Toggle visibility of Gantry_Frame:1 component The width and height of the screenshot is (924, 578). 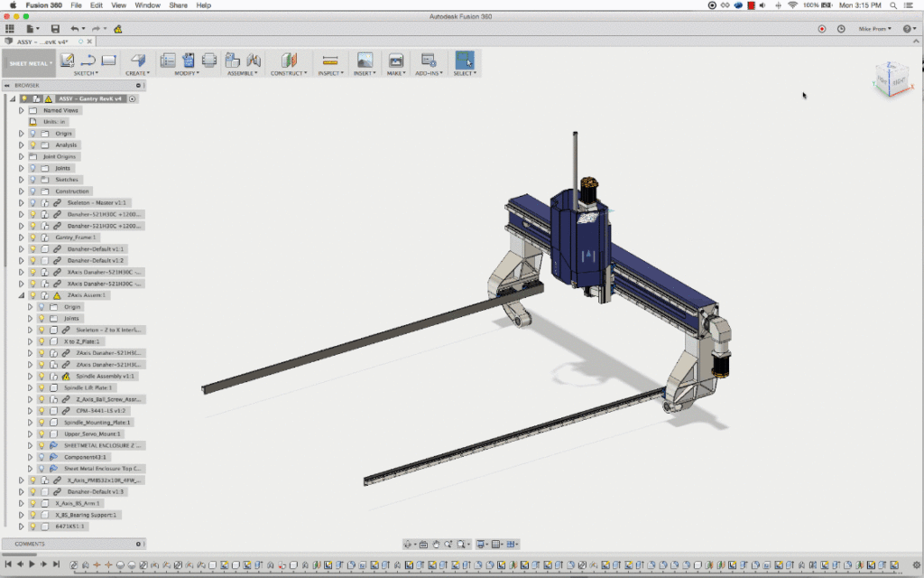[x=33, y=237]
